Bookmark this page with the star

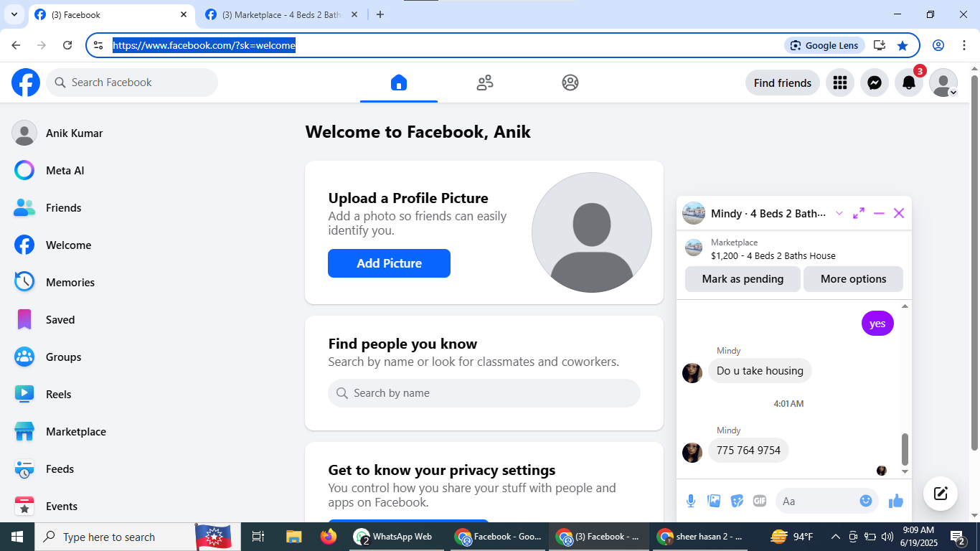[903, 45]
